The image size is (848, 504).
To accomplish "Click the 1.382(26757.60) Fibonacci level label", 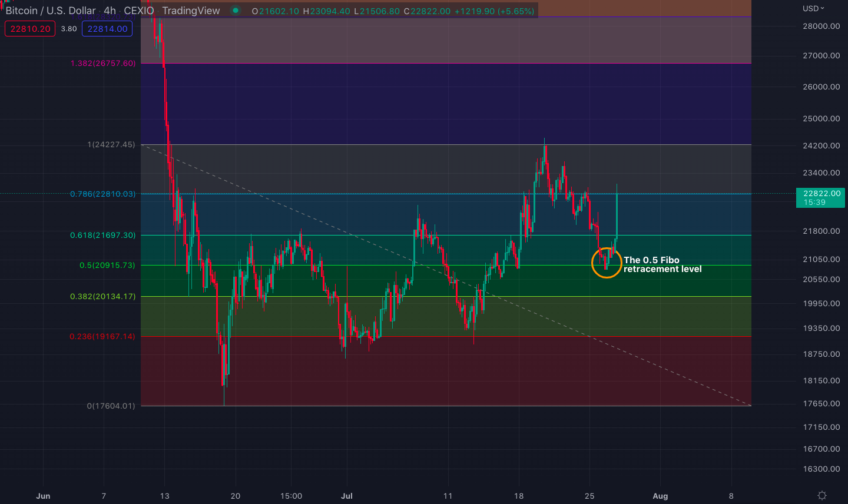I will coord(103,63).
